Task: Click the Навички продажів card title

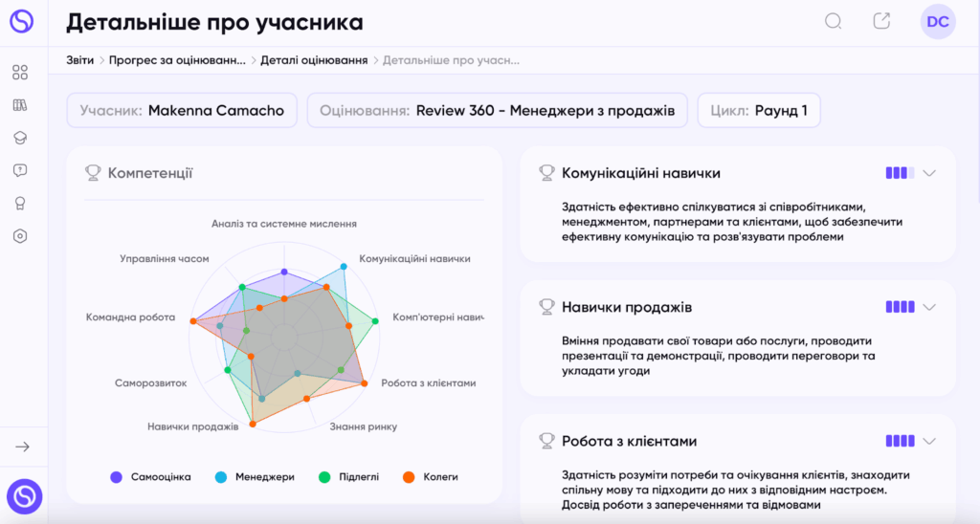Action: tap(627, 307)
